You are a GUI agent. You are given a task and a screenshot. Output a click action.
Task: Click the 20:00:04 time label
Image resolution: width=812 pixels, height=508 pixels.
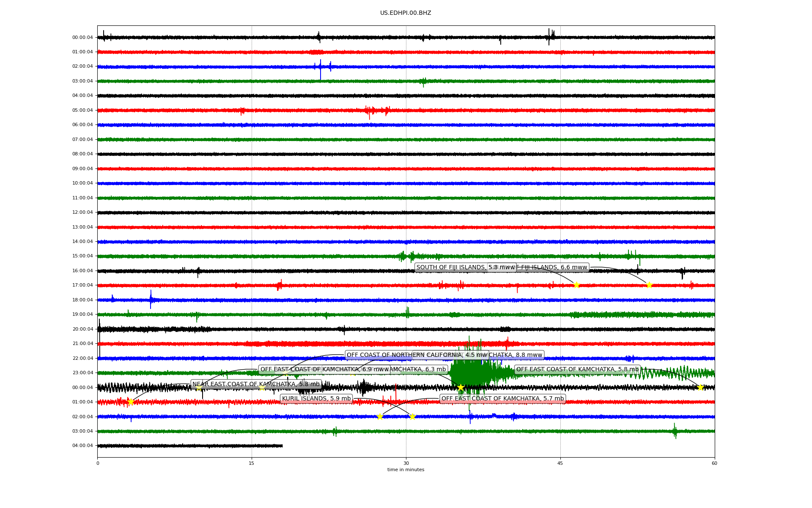[x=82, y=329]
